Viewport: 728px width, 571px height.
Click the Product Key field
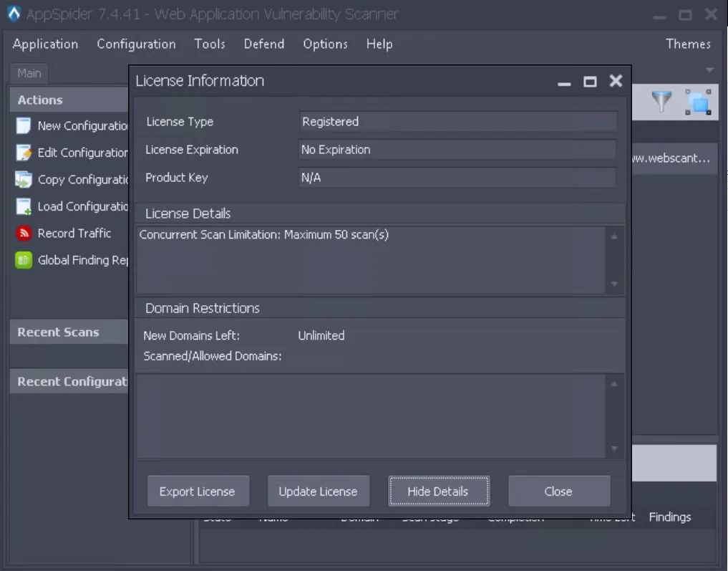457,178
